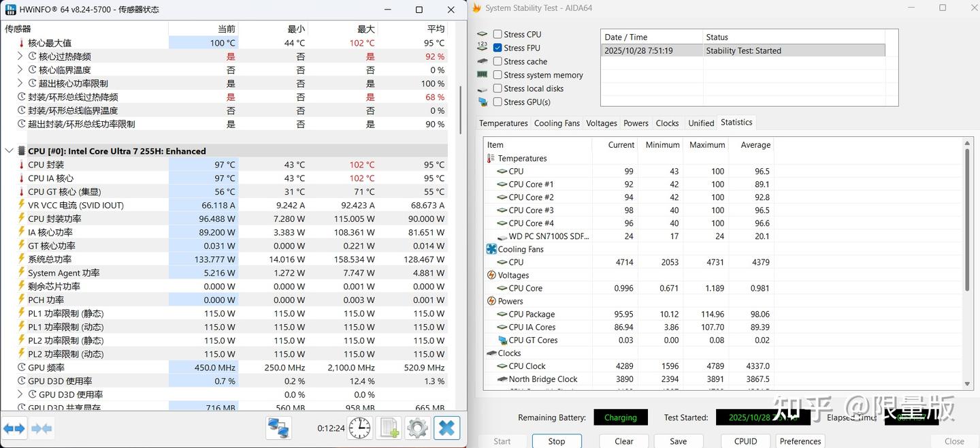Click HWiNFO app icon in title bar

(x=11, y=9)
